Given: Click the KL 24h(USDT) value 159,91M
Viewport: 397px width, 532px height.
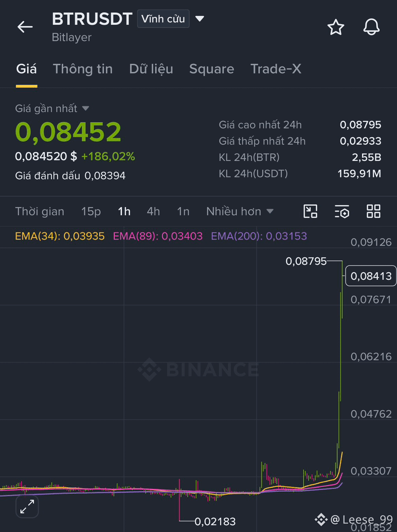Looking at the screenshot, I should (359, 173).
